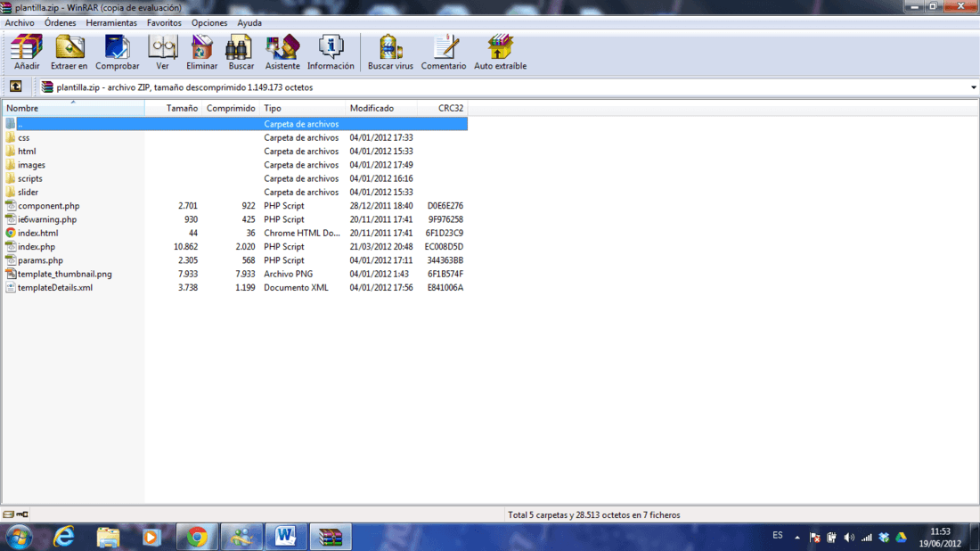Click the Eliminar toolbar icon
The width and height of the screenshot is (980, 551).
tap(202, 53)
